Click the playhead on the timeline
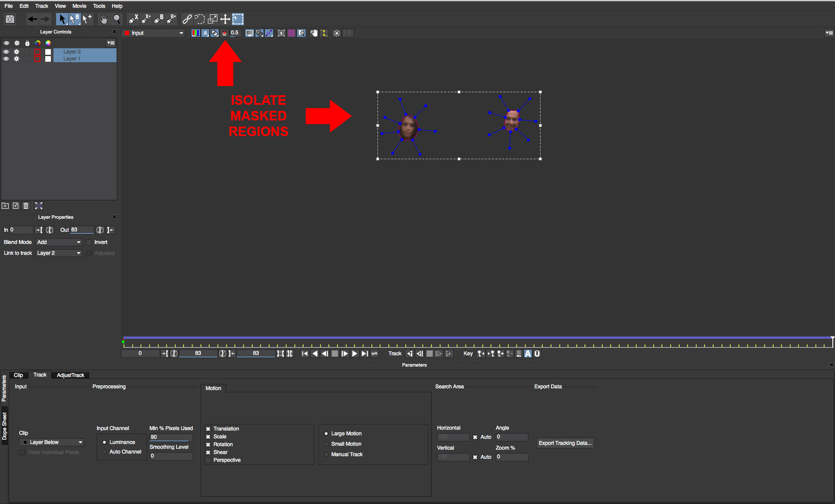Viewport: 835px width, 504px height. [x=124, y=342]
